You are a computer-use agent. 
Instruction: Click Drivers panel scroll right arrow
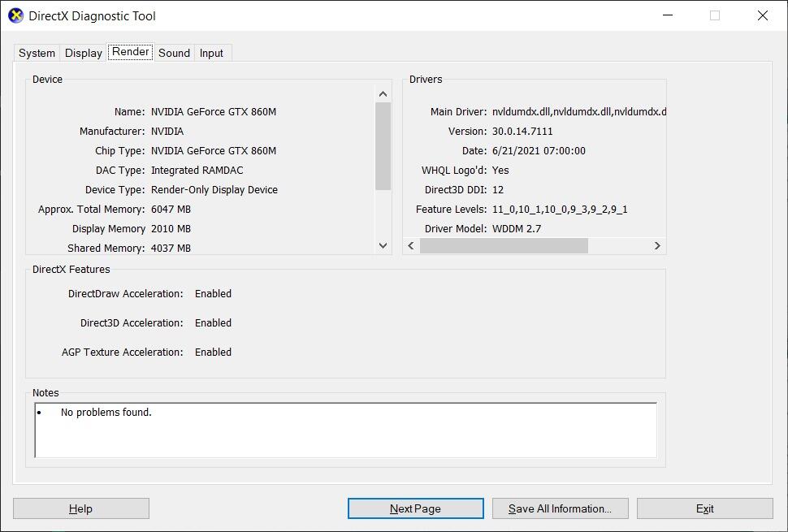(657, 245)
